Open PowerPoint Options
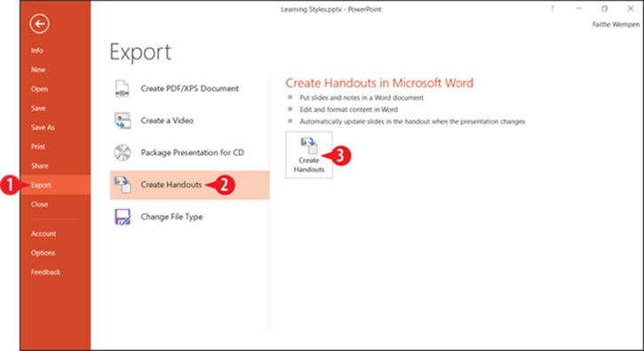Image resolution: width=644 pixels, height=351 pixels. [44, 252]
